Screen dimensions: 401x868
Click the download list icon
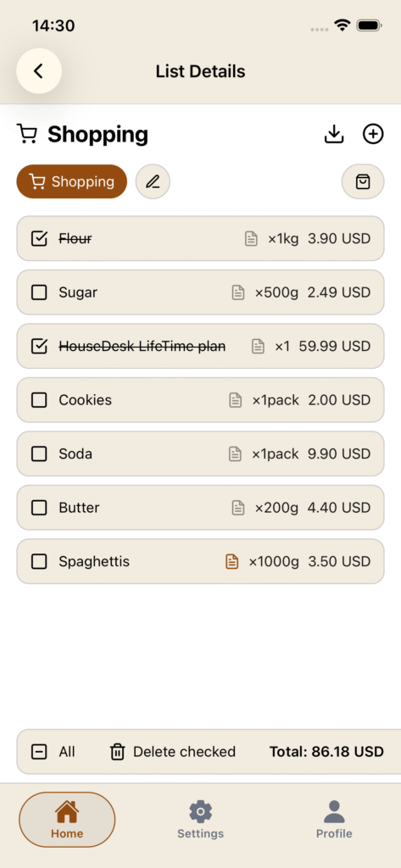pyautogui.click(x=334, y=134)
